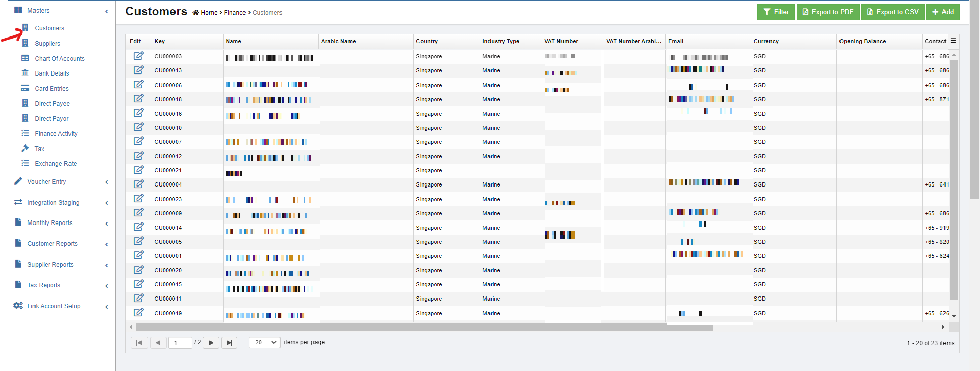Image resolution: width=980 pixels, height=371 pixels.
Task: Select Exchange Rate in the sidebar
Action: 56,164
